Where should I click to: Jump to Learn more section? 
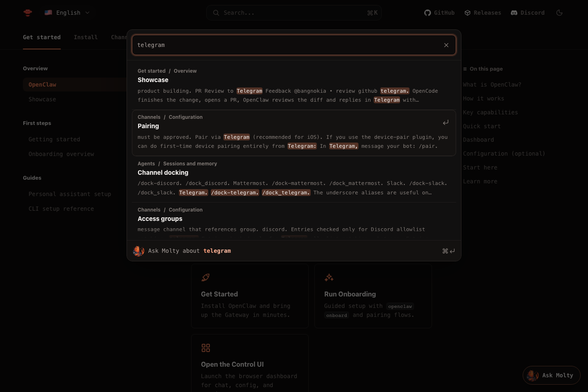pos(480,181)
